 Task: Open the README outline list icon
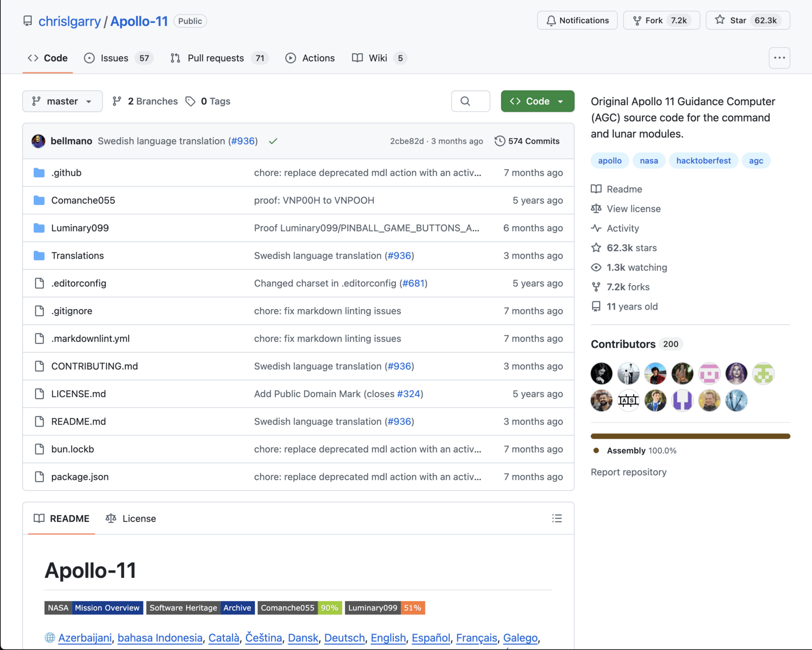coord(557,519)
